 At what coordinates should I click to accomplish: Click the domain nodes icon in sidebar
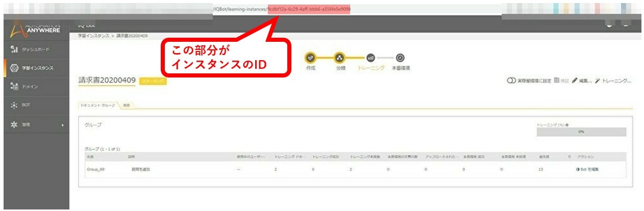point(14,87)
